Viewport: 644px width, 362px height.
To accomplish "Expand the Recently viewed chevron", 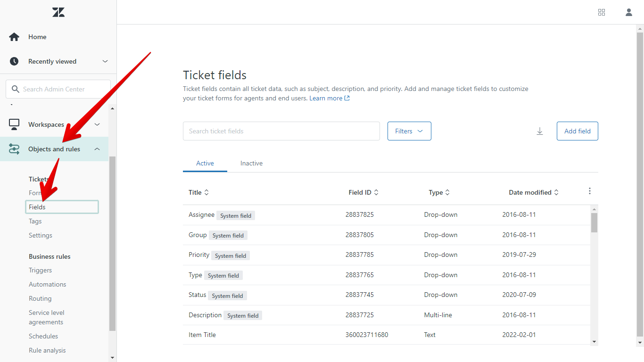I will pyautogui.click(x=105, y=61).
